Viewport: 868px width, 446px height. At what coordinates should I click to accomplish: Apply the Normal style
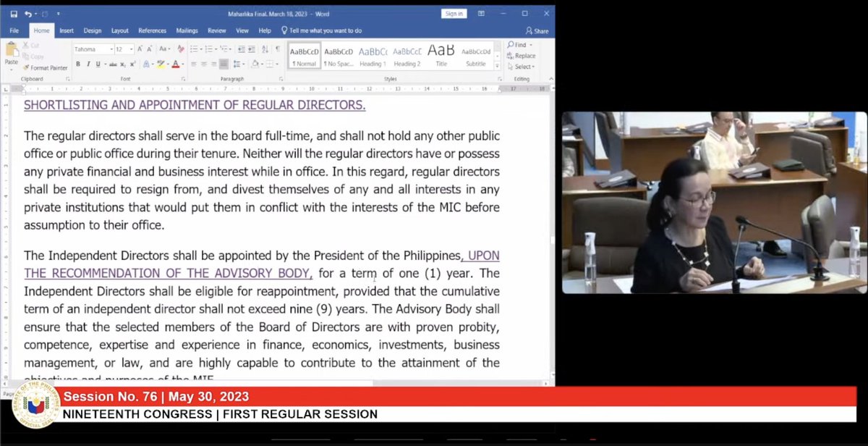(x=305, y=55)
